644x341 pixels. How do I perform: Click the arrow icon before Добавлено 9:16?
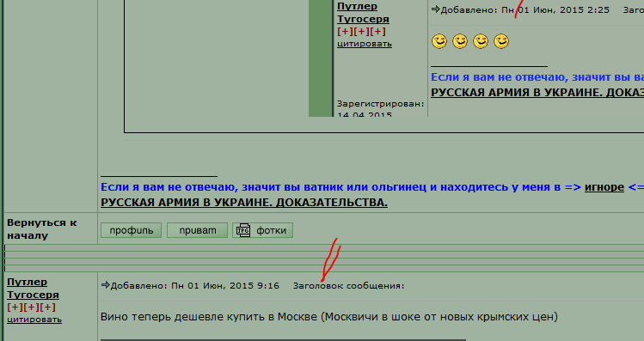tap(105, 285)
